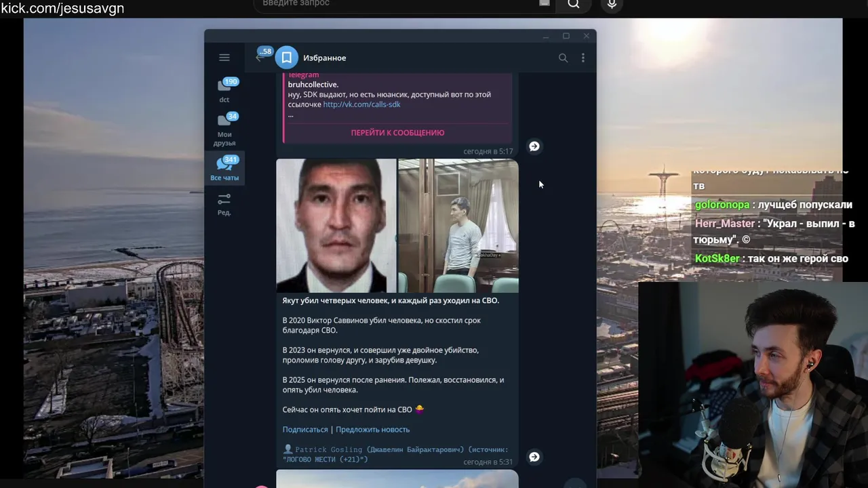Open the vk.com/calls-sdk link

[x=361, y=104]
